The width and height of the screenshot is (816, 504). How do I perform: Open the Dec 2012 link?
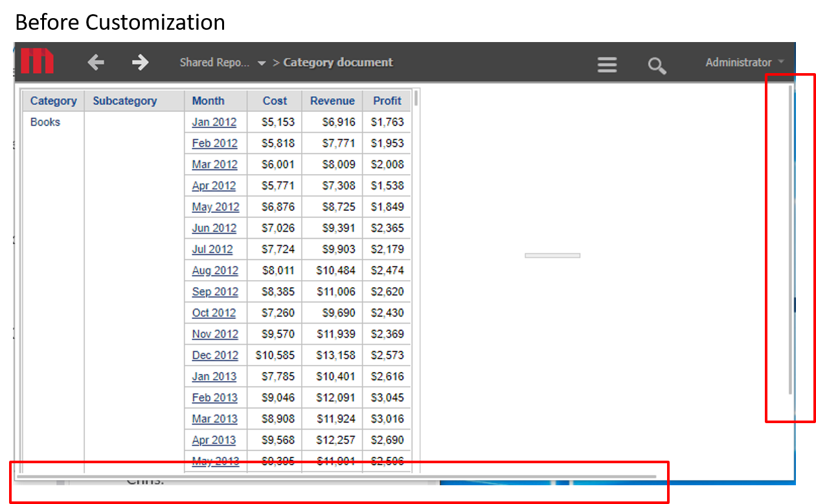click(x=215, y=355)
